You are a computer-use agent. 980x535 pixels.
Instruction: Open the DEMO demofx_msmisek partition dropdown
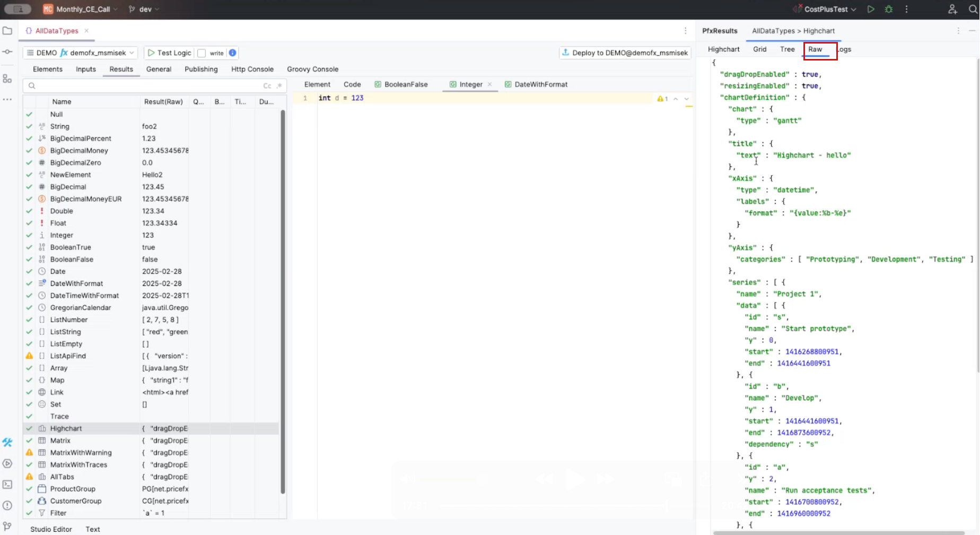pos(80,53)
